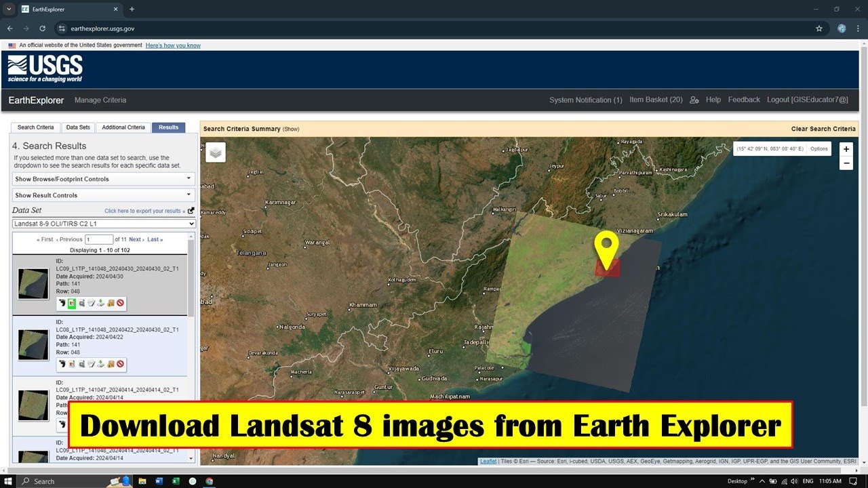Open the Data Set dropdown Landsat 8-9

[104, 224]
